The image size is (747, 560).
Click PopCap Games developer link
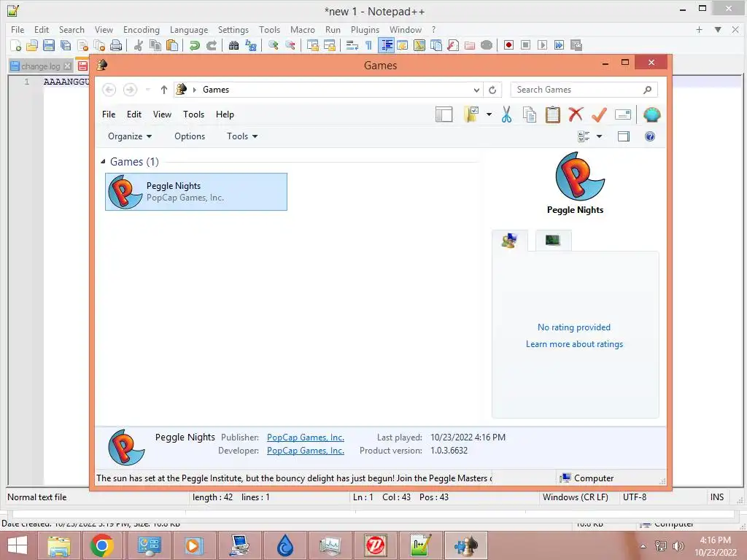[x=306, y=451]
